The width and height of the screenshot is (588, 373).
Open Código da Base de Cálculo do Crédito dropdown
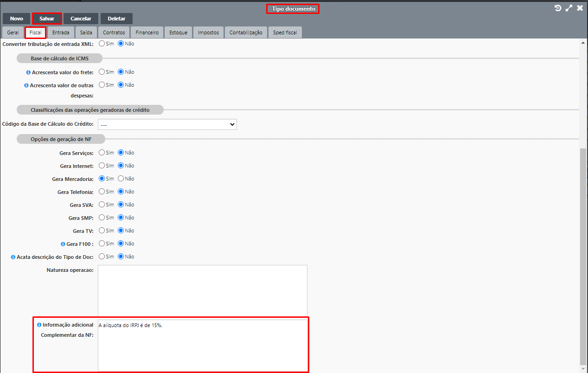tap(167, 124)
